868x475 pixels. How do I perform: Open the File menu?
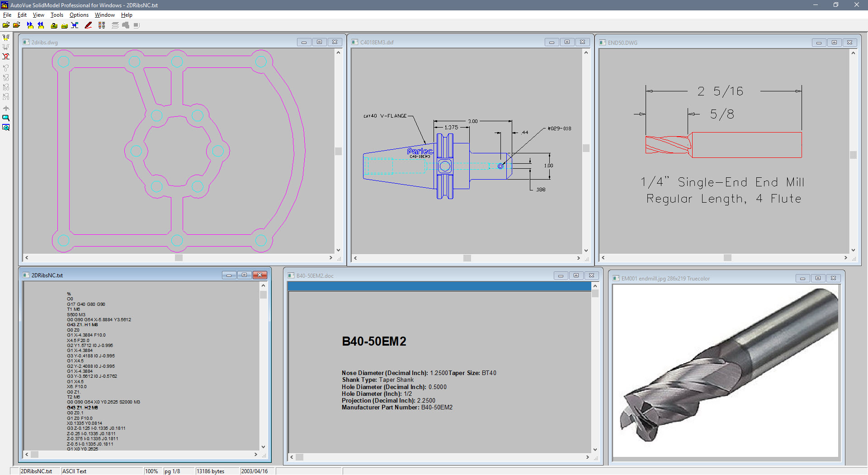(x=7, y=15)
